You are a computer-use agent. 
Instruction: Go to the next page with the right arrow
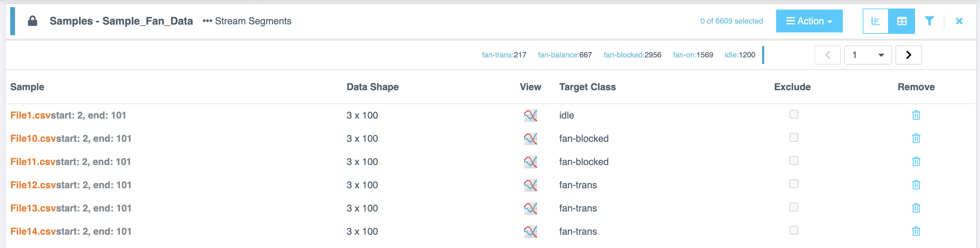click(909, 55)
